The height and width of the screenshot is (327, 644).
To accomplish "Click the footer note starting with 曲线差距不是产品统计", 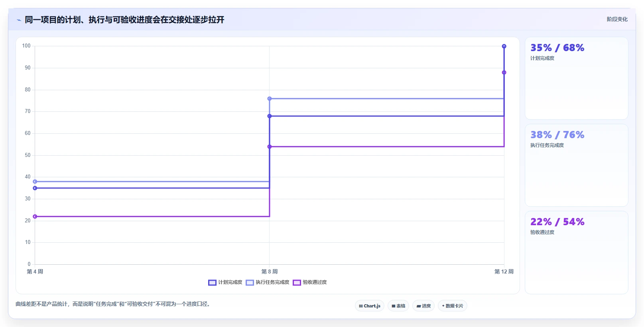I will pos(112,304).
